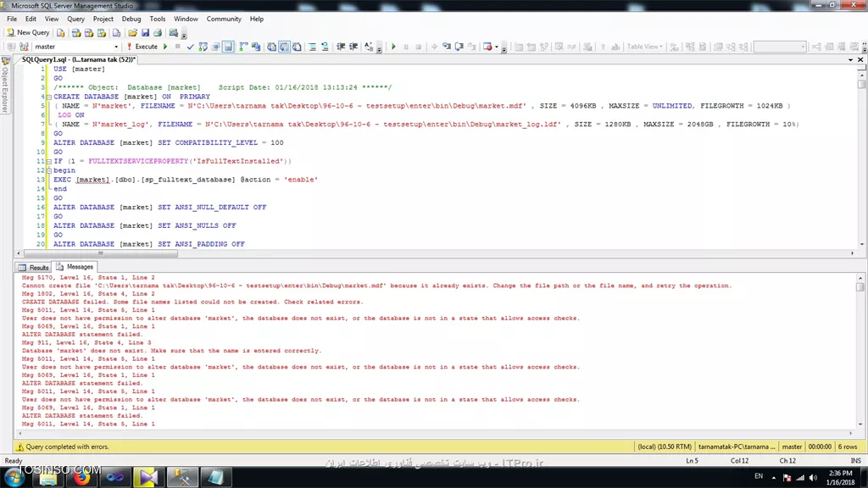Select the SQLQuery1.sql document tab
This screenshot has height=488, width=868.
click(77, 59)
